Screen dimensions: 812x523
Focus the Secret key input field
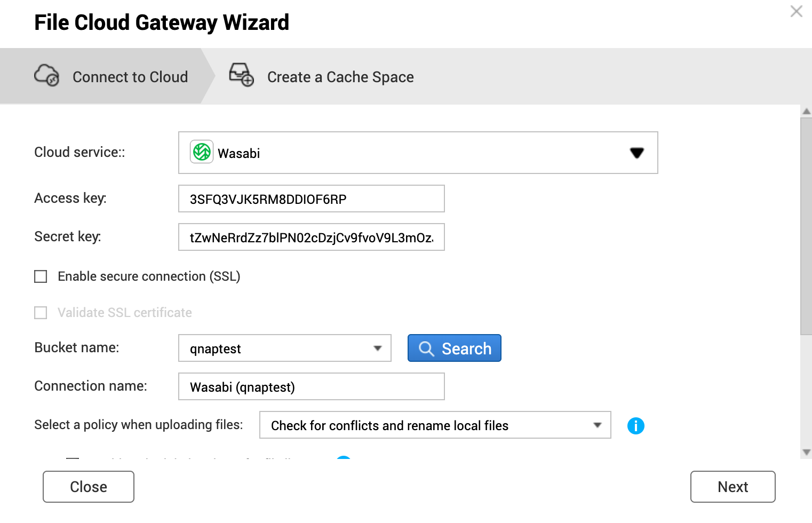[312, 237]
